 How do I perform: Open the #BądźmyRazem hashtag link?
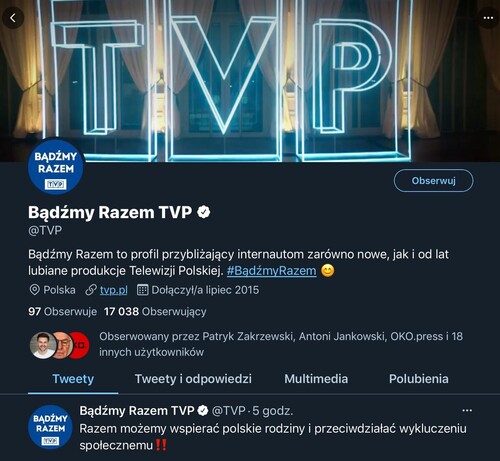[x=272, y=271]
